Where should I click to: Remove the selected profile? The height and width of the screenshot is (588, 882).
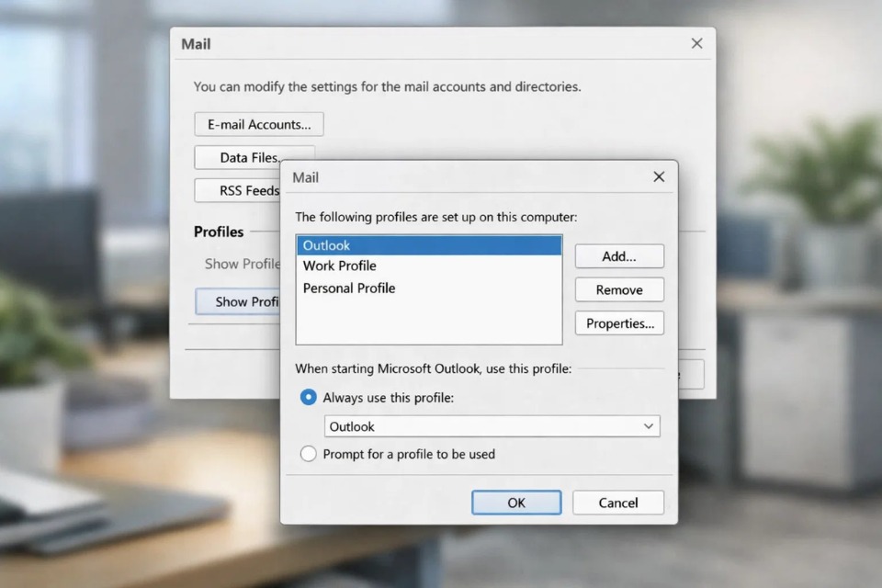(618, 289)
